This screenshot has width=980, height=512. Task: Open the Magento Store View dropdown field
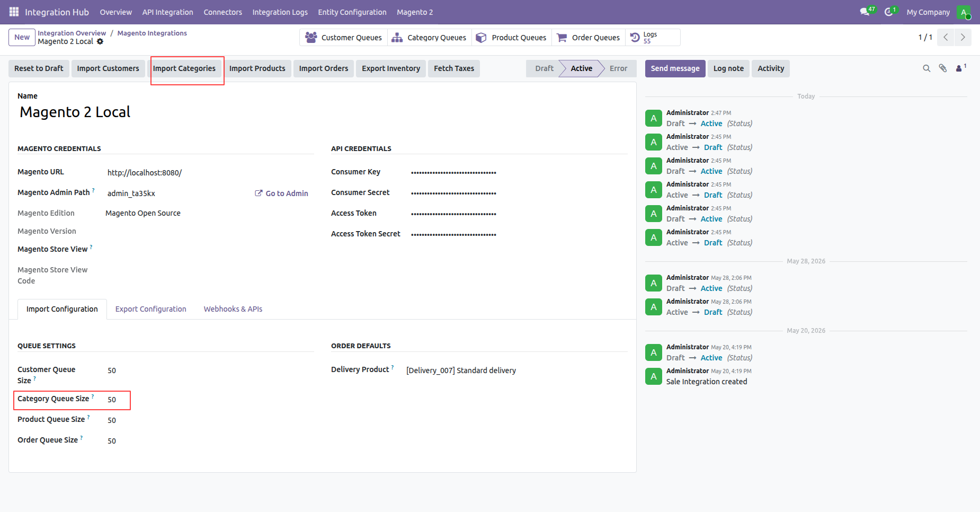point(210,249)
